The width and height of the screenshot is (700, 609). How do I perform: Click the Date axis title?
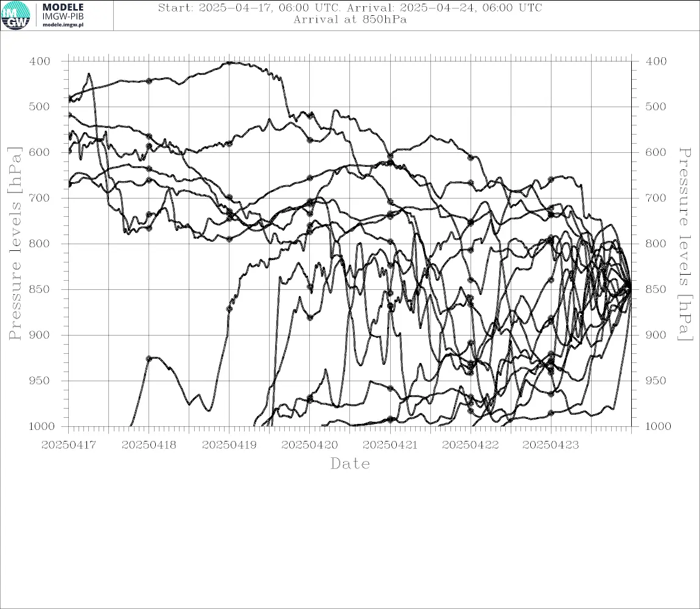coord(350,464)
